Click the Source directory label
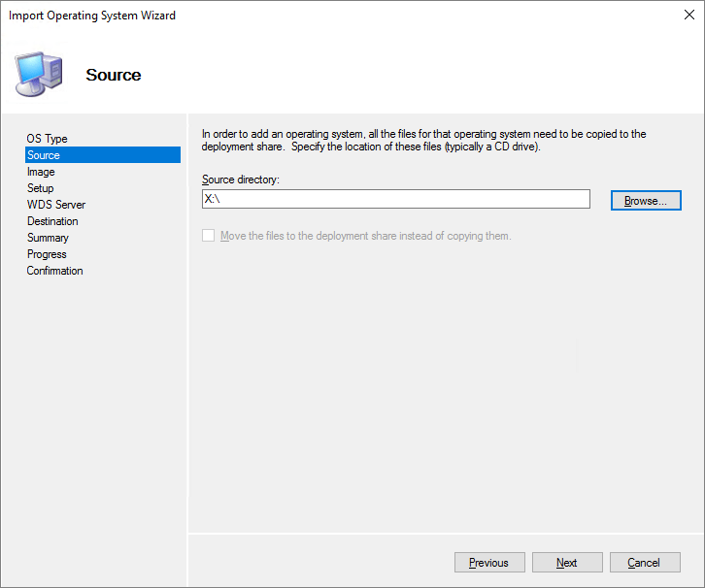 coord(241,180)
